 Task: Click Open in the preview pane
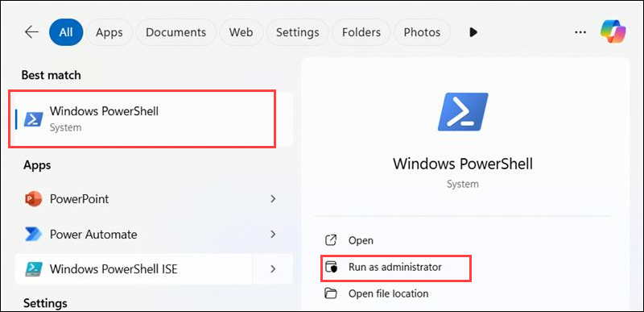(x=361, y=240)
